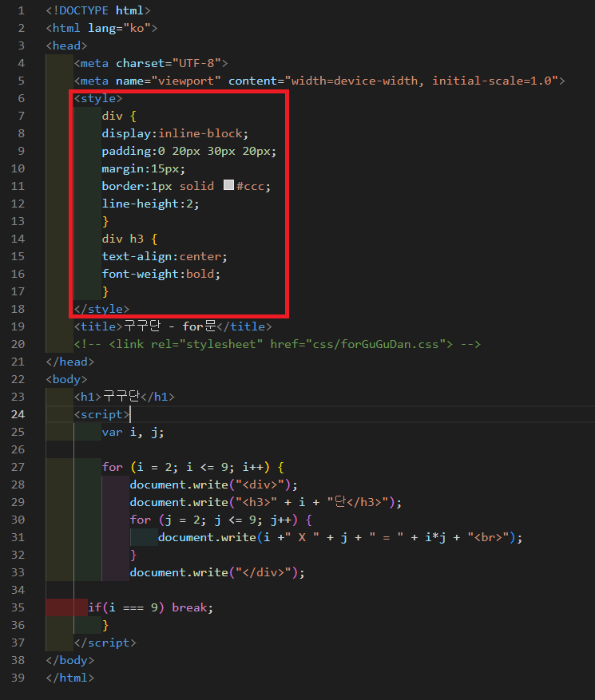Click the closing </head> tag
The width and height of the screenshot is (595, 700).
(x=70, y=362)
